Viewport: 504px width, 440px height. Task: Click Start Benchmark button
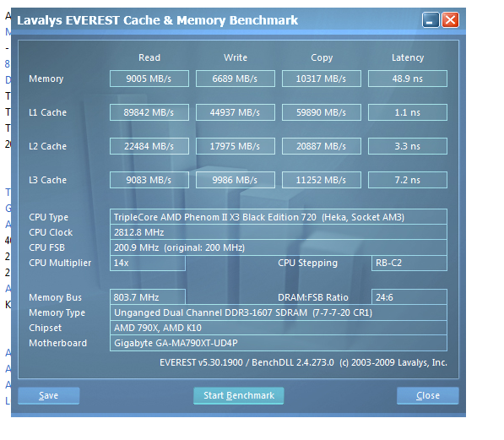[x=239, y=395]
